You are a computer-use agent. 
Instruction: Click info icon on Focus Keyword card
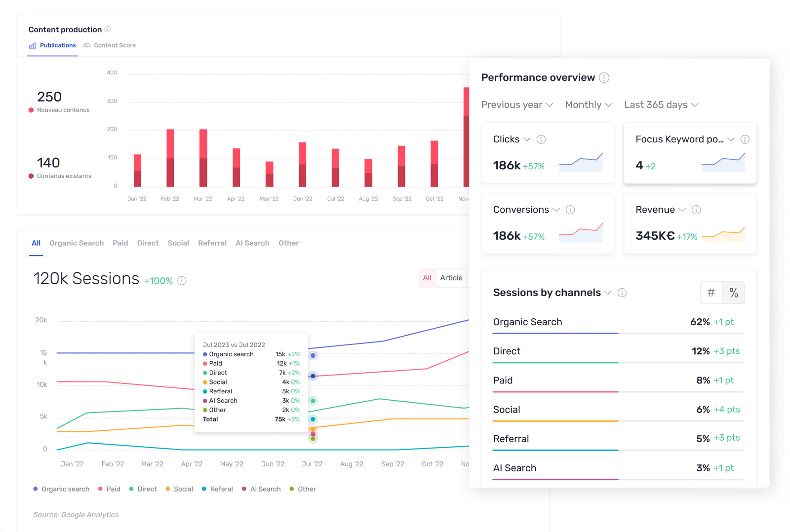745,139
